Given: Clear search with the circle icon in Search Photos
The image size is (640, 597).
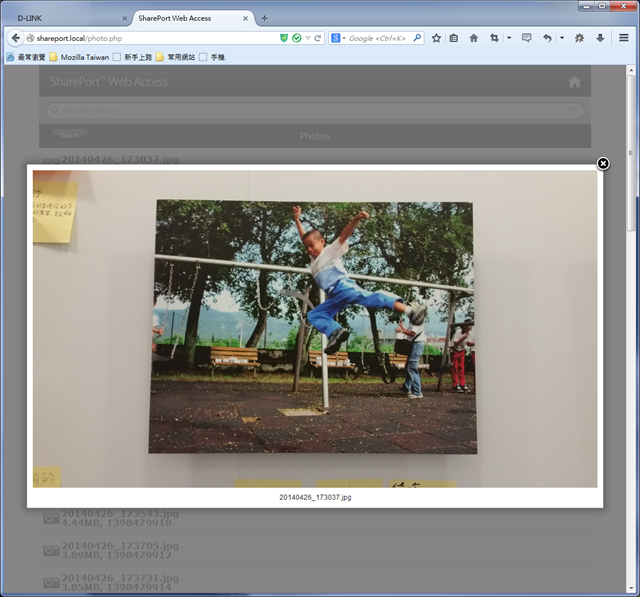Looking at the screenshot, I should click(x=572, y=111).
